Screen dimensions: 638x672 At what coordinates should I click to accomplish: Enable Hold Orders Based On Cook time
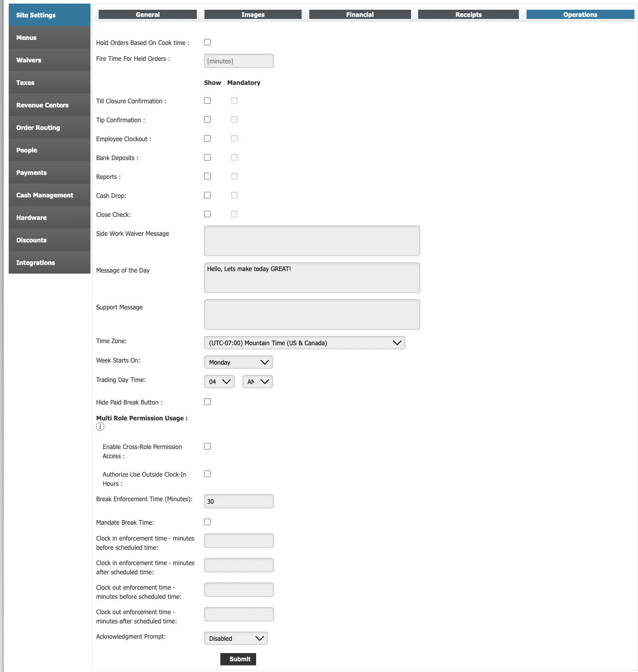(x=207, y=42)
